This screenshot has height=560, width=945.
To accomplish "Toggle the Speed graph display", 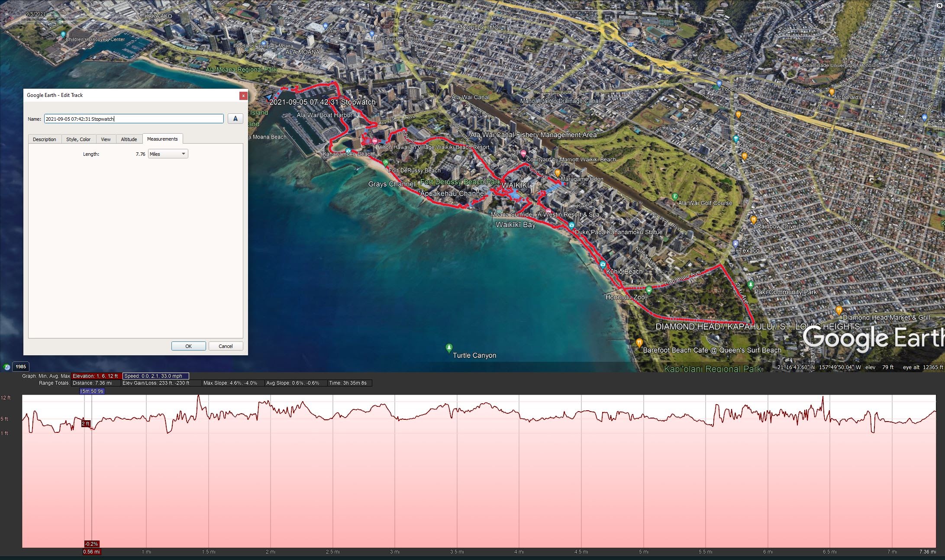I will coord(155,376).
